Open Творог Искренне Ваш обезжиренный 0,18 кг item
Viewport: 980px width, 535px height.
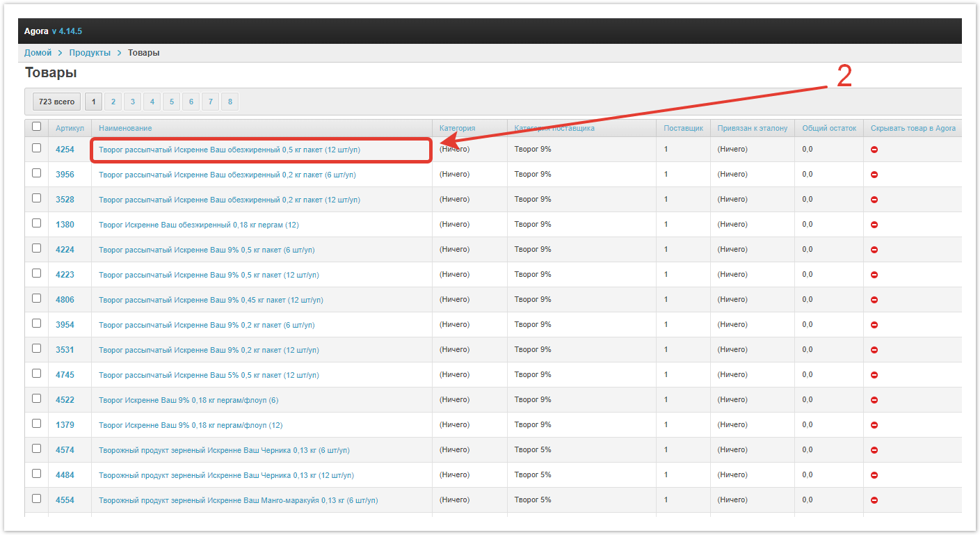[198, 225]
